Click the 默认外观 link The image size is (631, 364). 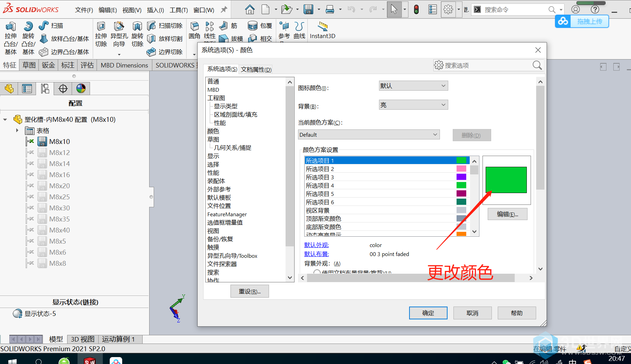tap(317, 245)
